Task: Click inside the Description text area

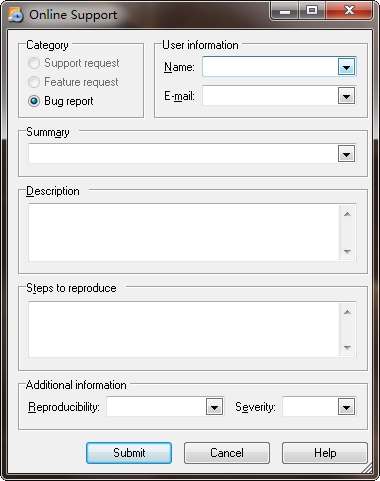Action: [x=184, y=233]
